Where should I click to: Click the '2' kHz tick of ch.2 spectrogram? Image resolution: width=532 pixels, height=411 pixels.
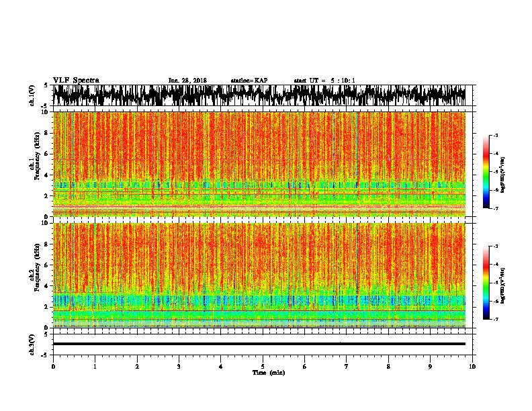(x=47, y=307)
